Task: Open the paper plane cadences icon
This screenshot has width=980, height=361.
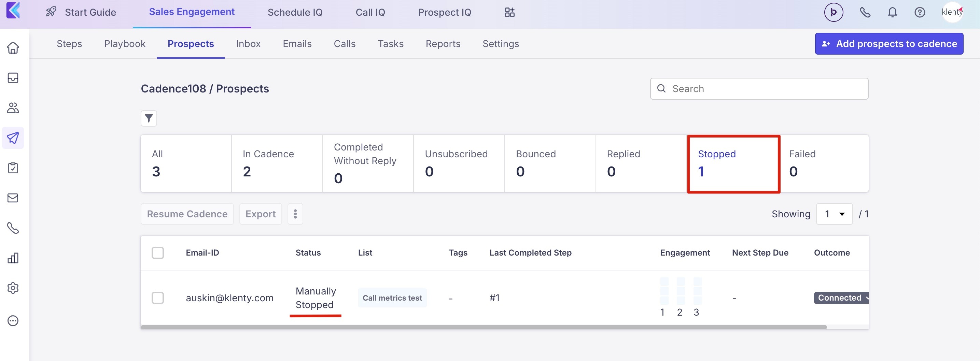Action: (x=13, y=138)
